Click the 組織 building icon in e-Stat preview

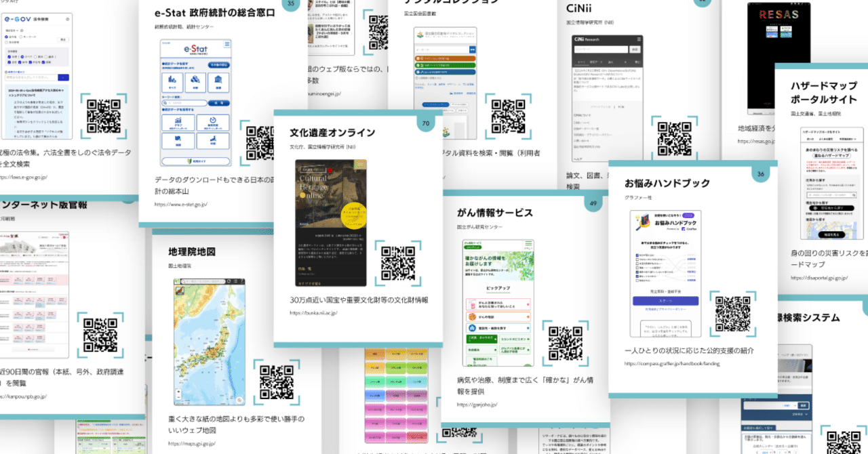pos(218,79)
